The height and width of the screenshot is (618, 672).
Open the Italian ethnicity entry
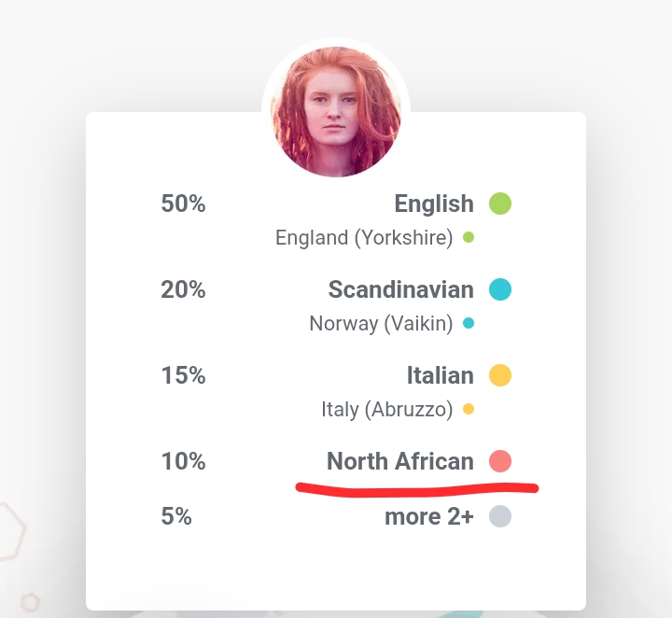[441, 375]
